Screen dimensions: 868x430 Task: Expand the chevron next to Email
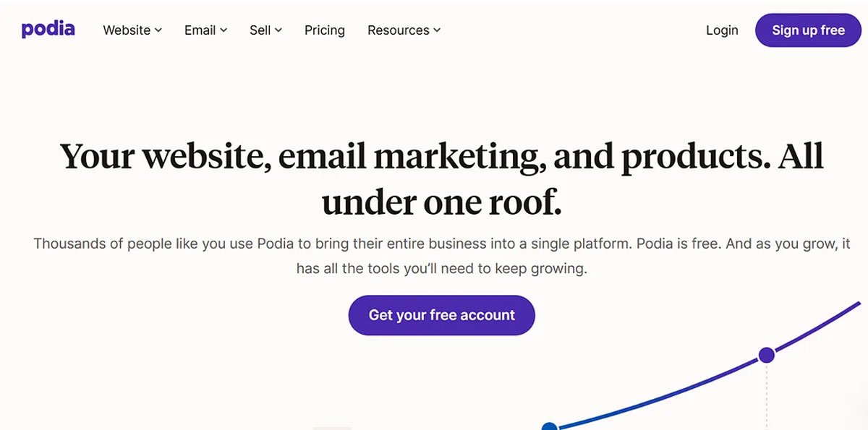pos(224,30)
